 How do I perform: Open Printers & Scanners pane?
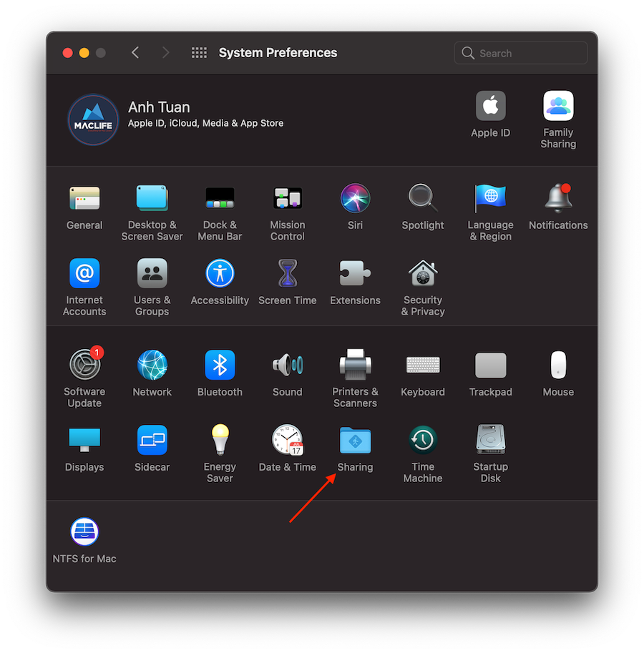355,365
